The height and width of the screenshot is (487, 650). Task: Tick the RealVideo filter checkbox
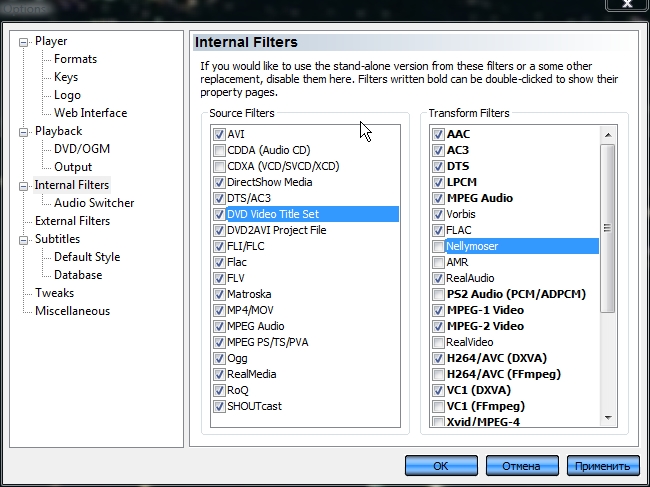(x=438, y=342)
